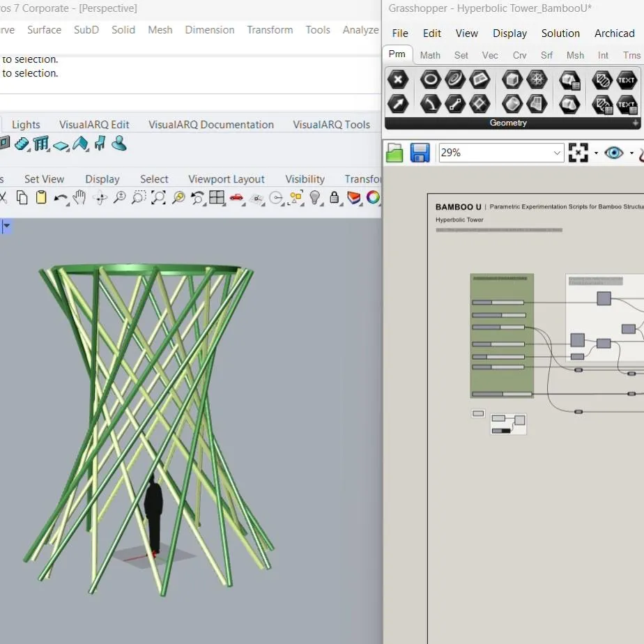Select the Circle geometry parameter icon

(430, 79)
